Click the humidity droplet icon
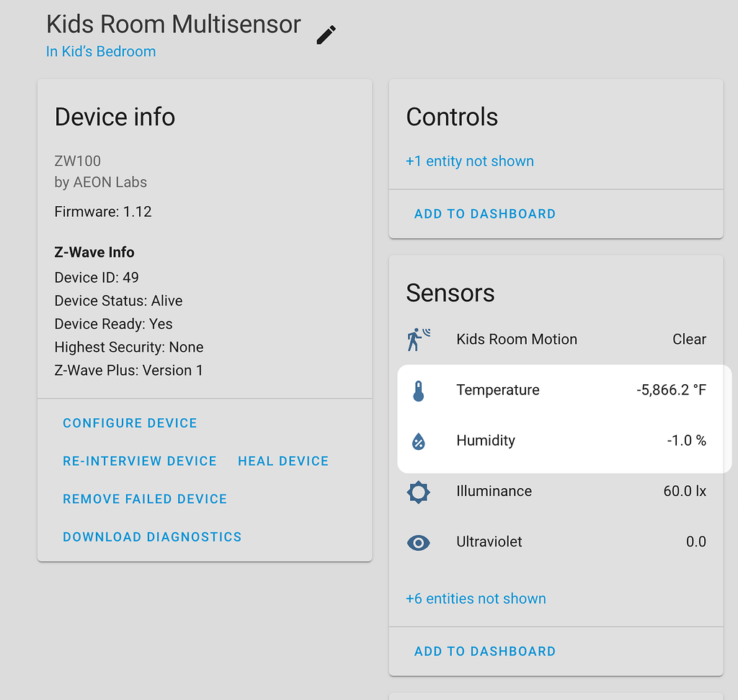Image resolution: width=738 pixels, height=700 pixels. point(418,440)
